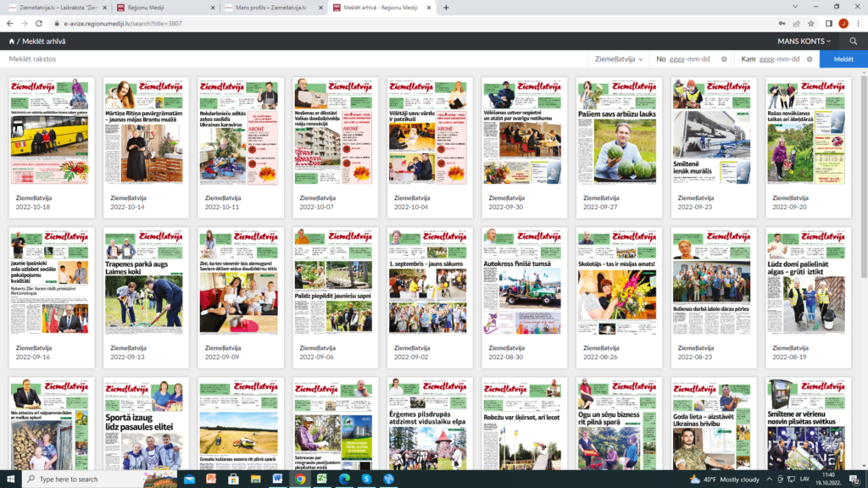Open the search magnifier icon in header

(x=854, y=41)
